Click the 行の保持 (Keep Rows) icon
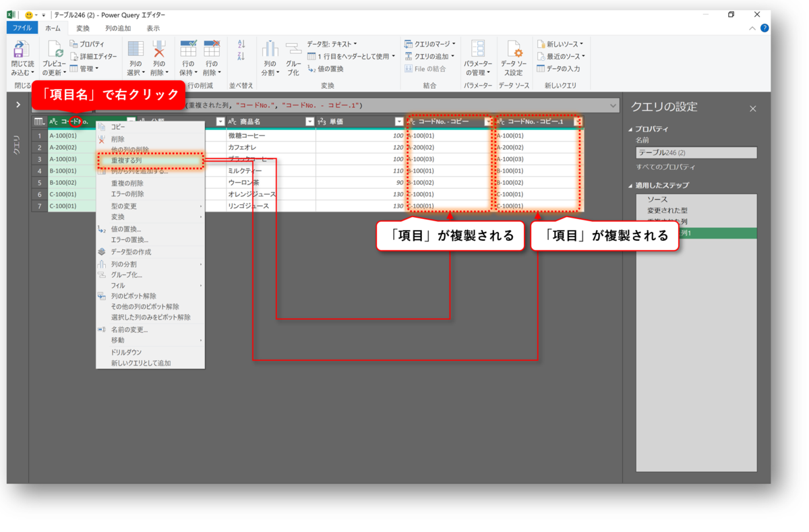Screen dimensions: 809x532 coord(189,49)
